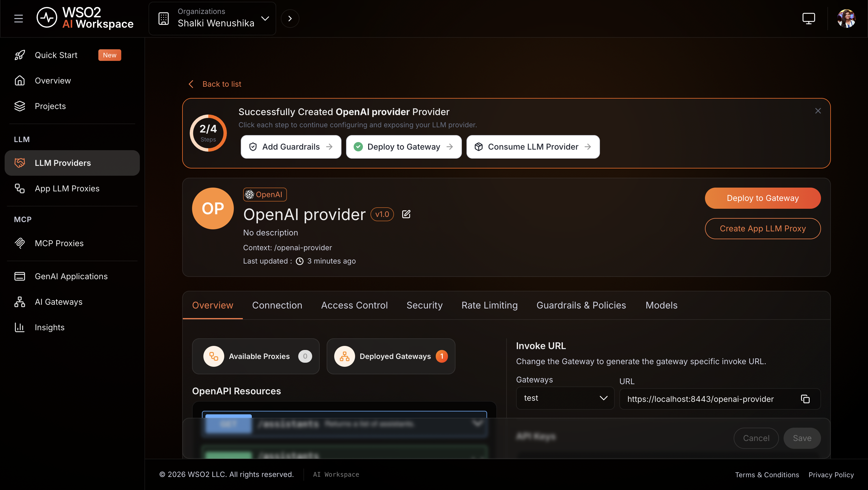868x490 pixels.
Task: Open the Organizations dropdown Shalki Wenushika
Action: (212, 19)
